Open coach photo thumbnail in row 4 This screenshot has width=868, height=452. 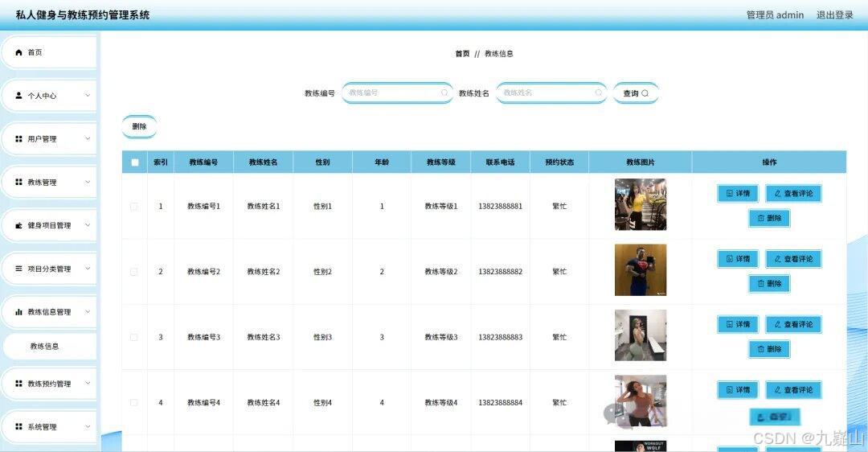click(641, 401)
